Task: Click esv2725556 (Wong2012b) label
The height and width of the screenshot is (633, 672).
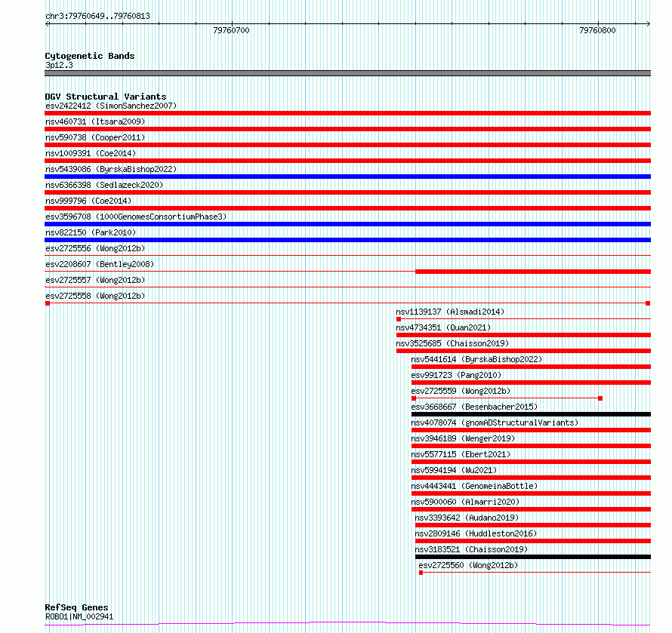Action: pos(95,248)
